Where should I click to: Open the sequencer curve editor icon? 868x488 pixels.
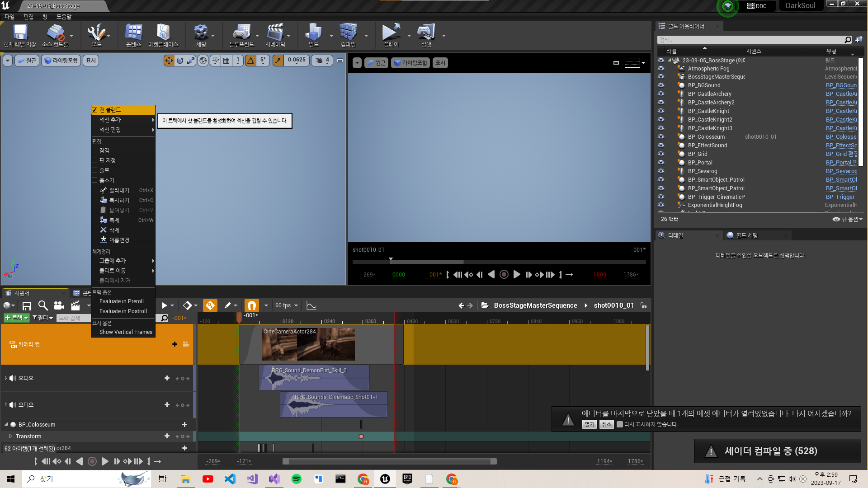(311, 305)
